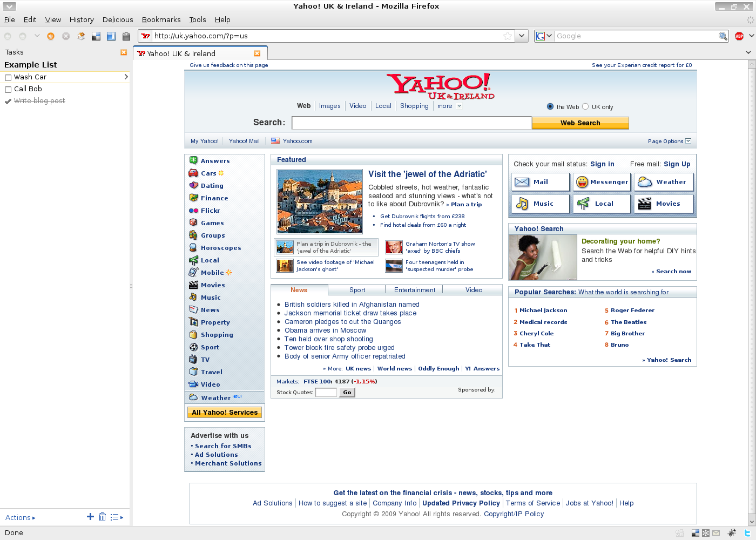Click the Sign In mail link

pos(602,164)
